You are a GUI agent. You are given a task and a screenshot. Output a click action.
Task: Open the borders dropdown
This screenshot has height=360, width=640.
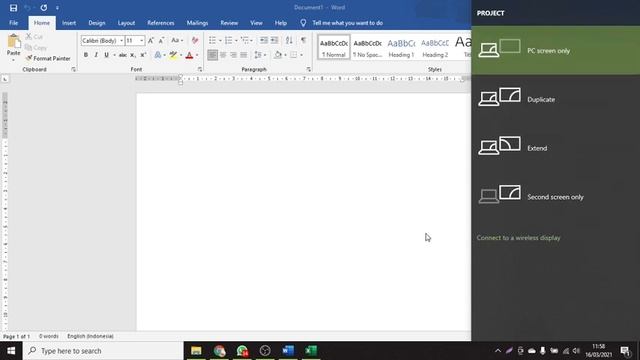(x=301, y=55)
